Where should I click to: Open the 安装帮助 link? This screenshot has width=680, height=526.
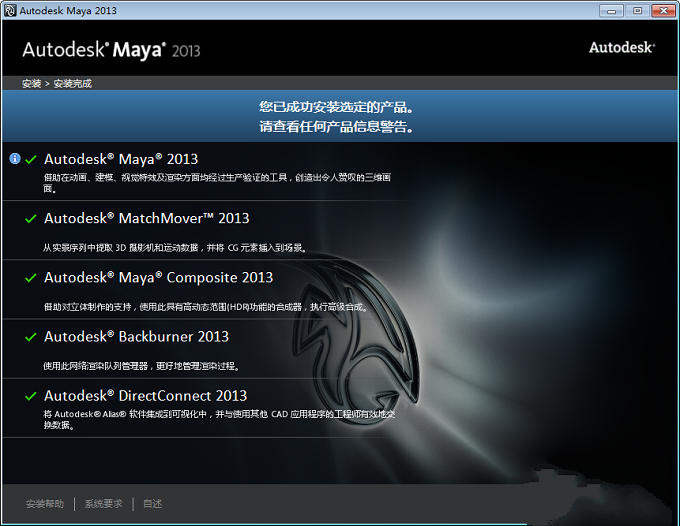coord(45,503)
